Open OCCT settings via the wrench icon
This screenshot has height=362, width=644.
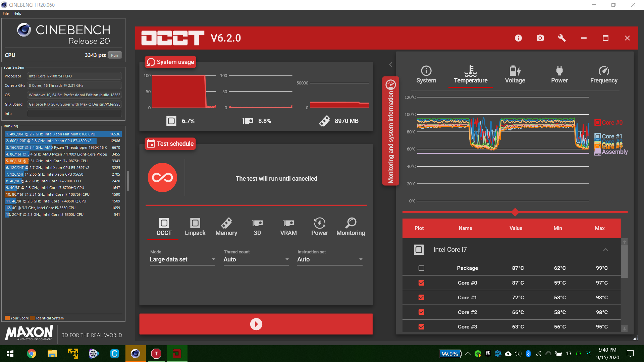click(x=562, y=38)
